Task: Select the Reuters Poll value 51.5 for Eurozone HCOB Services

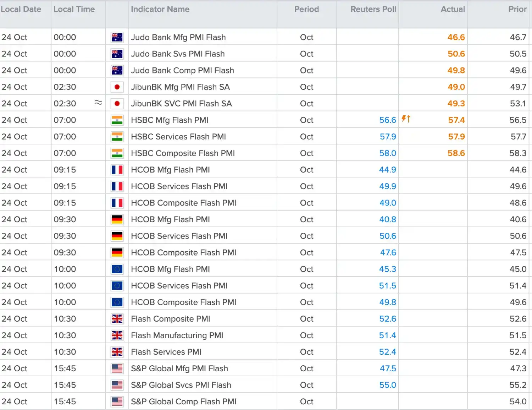Action: (388, 286)
